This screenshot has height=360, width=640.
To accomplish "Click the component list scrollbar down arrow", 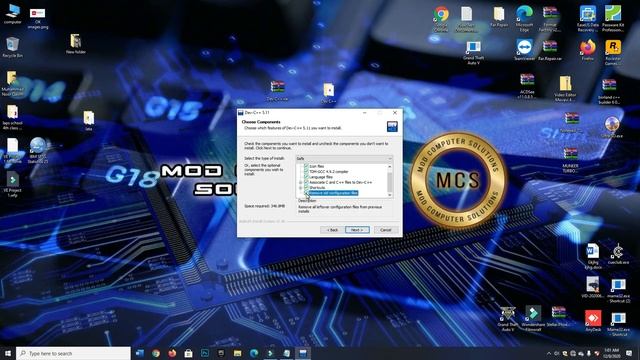I will point(390,195).
